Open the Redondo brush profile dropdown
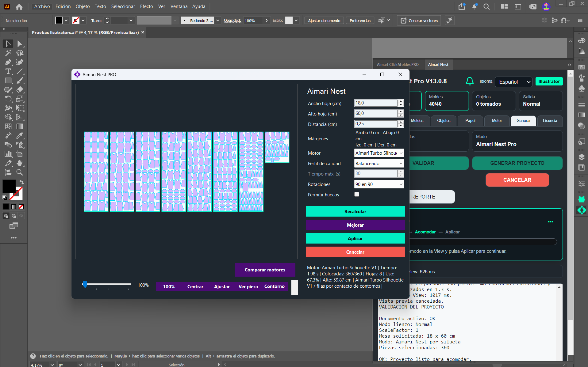 pos(217,21)
